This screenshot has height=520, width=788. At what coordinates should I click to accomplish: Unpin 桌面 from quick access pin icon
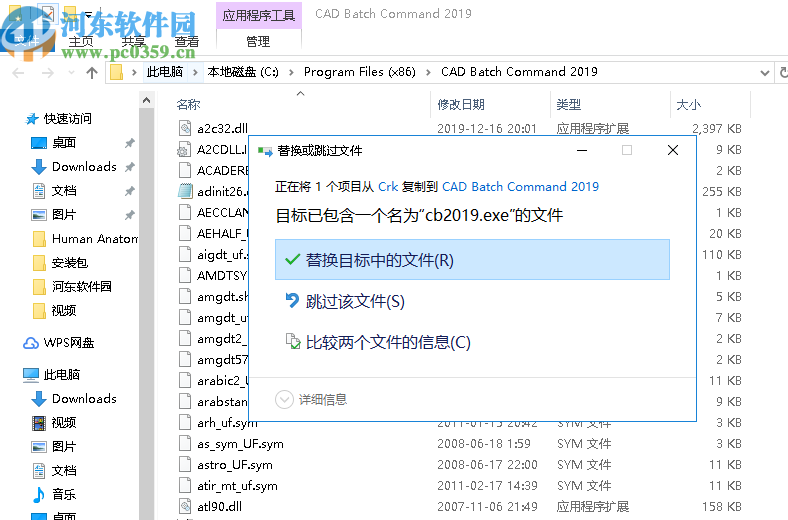tap(130, 143)
